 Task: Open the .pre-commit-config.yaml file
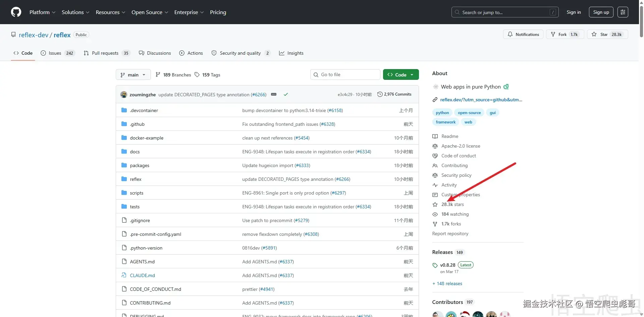coord(155,234)
